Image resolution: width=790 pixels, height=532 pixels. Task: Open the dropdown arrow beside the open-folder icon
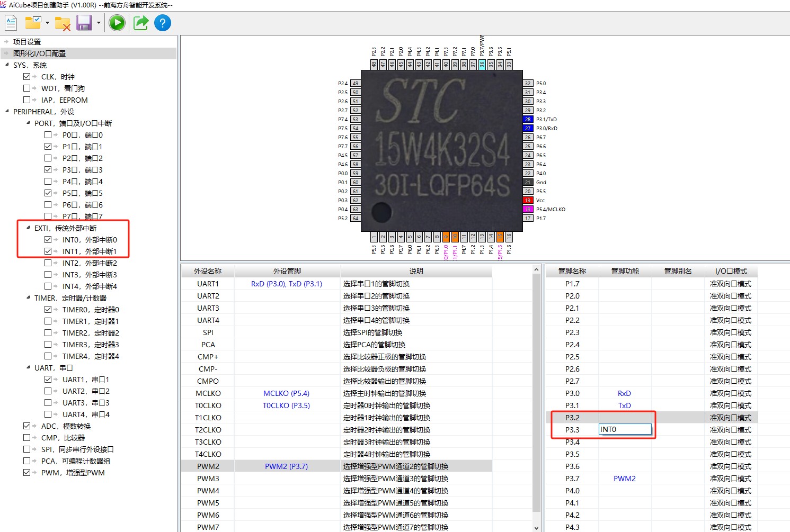click(47, 23)
